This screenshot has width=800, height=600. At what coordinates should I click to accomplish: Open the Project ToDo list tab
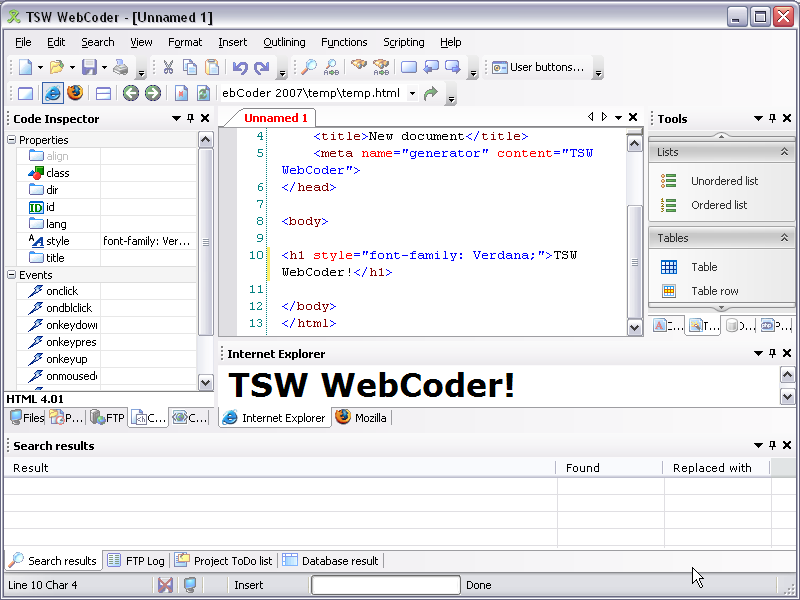224,561
